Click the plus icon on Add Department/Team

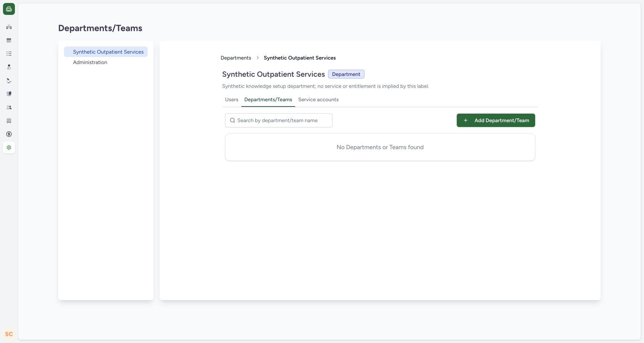point(465,120)
